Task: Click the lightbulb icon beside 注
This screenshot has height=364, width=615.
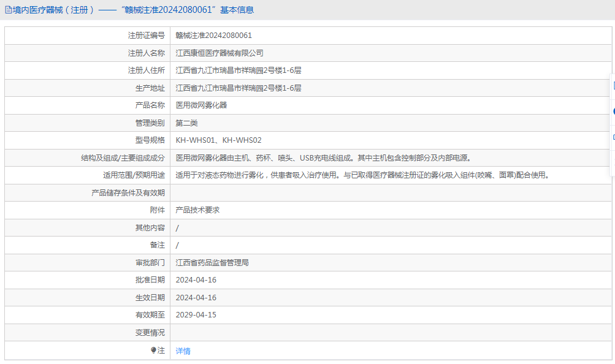Action: 153,351
